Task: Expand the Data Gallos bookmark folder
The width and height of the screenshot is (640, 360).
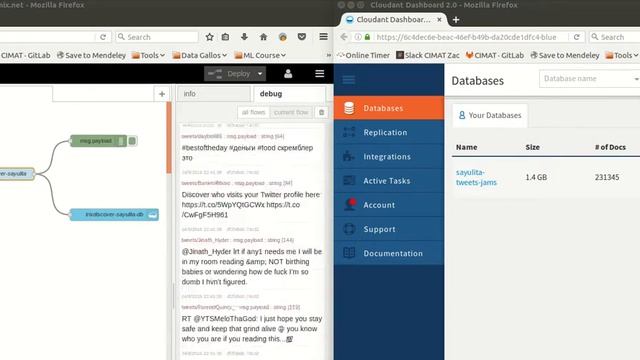Action: [200, 55]
